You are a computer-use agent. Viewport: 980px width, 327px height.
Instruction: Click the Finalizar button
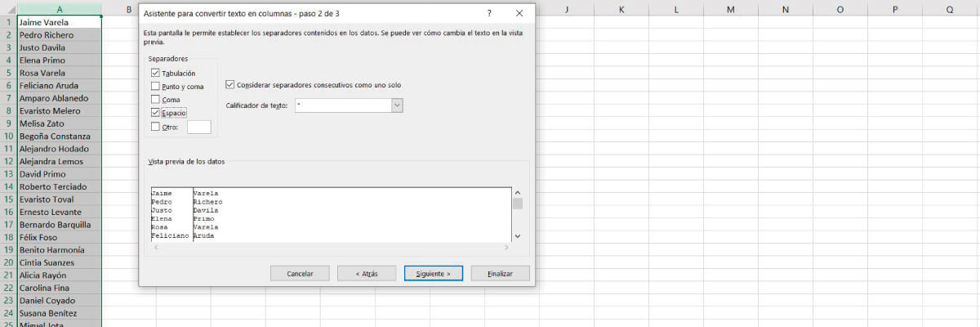500,273
